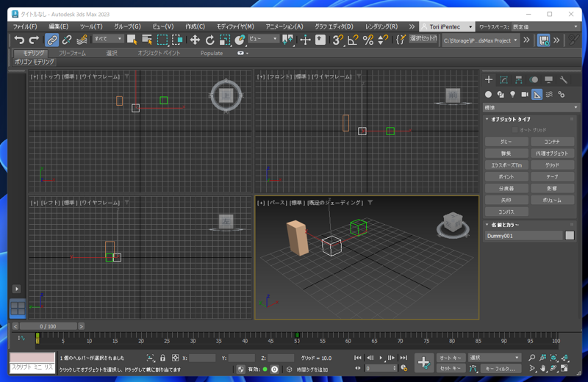Switch to the Lights category icon
This screenshot has height=382, width=588.
[x=512, y=95]
